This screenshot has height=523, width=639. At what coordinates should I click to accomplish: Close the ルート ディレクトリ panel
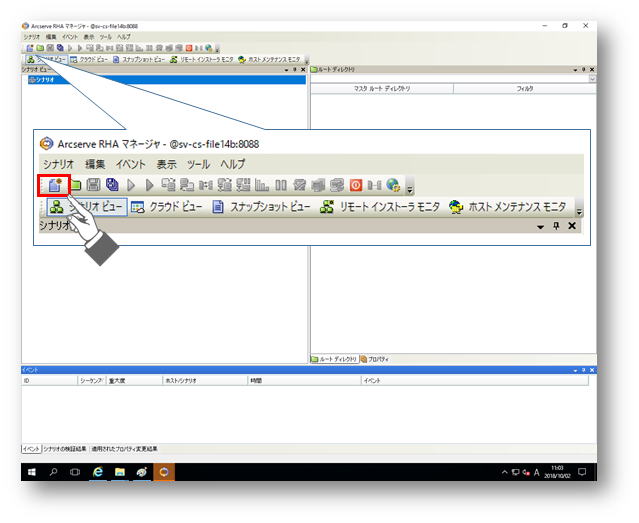592,70
